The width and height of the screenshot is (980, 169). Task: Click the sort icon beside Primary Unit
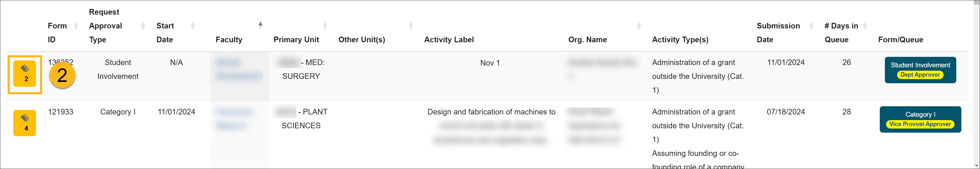[325, 26]
